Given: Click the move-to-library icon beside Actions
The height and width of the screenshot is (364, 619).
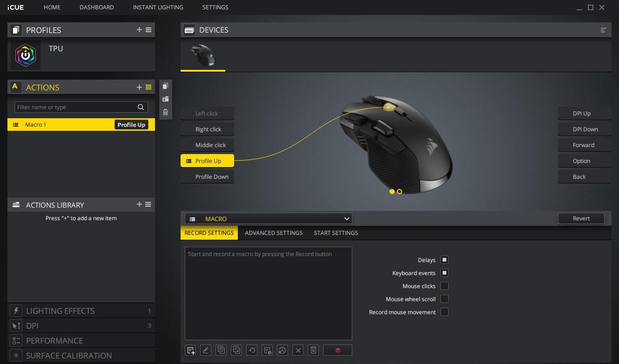Looking at the screenshot, I should (x=165, y=99).
